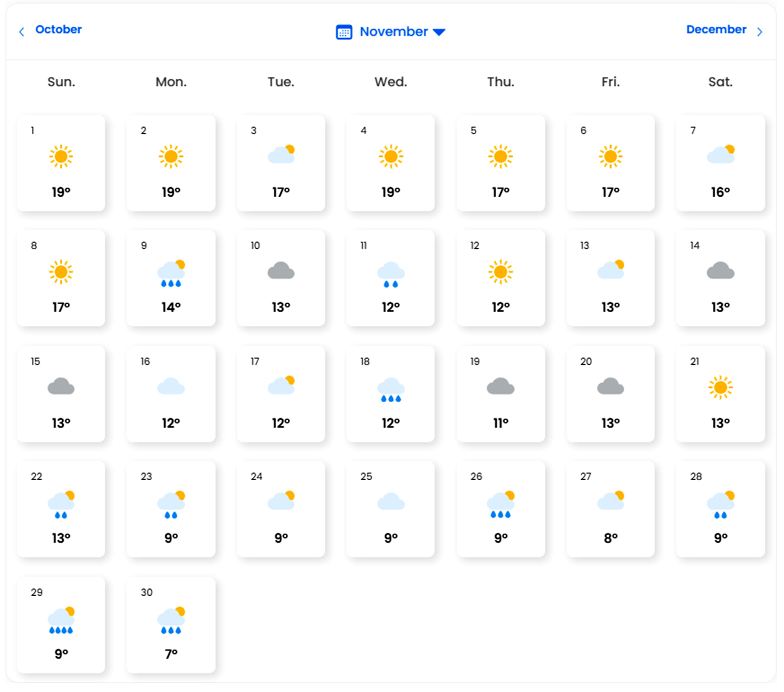Click the gray cloud icon on November 10
Screen dimensions: 784x692
click(281, 271)
